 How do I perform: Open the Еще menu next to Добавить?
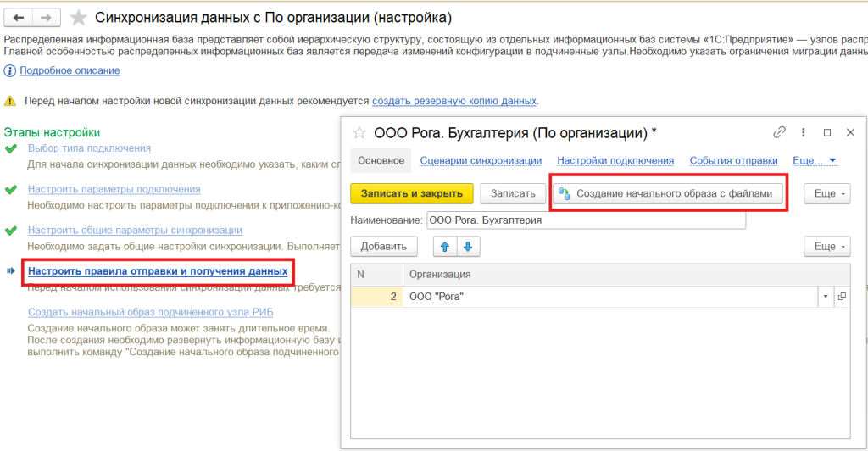826,246
